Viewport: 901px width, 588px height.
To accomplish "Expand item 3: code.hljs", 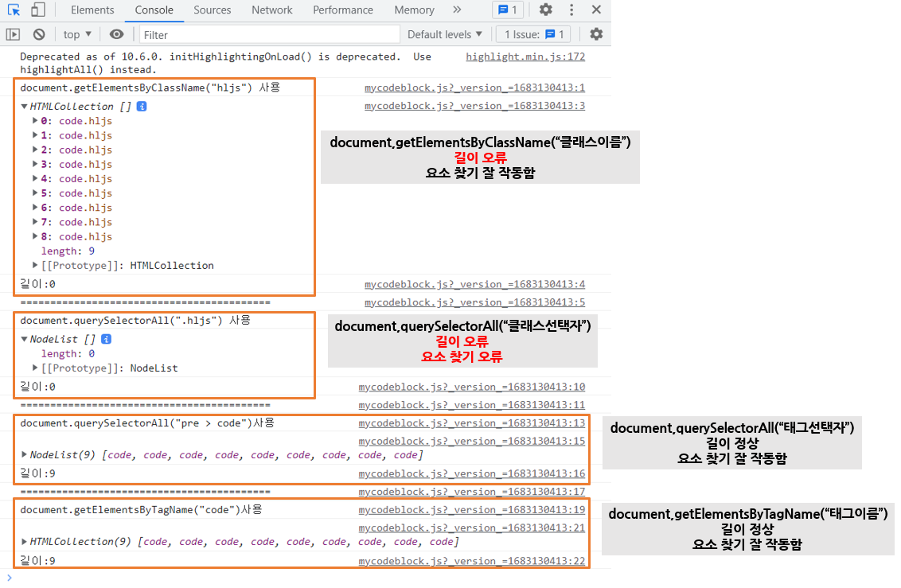I will pyautogui.click(x=35, y=164).
